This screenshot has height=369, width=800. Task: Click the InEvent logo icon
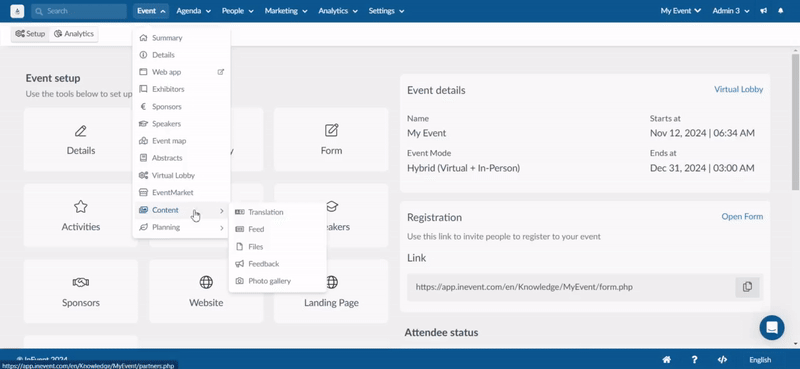point(17,11)
